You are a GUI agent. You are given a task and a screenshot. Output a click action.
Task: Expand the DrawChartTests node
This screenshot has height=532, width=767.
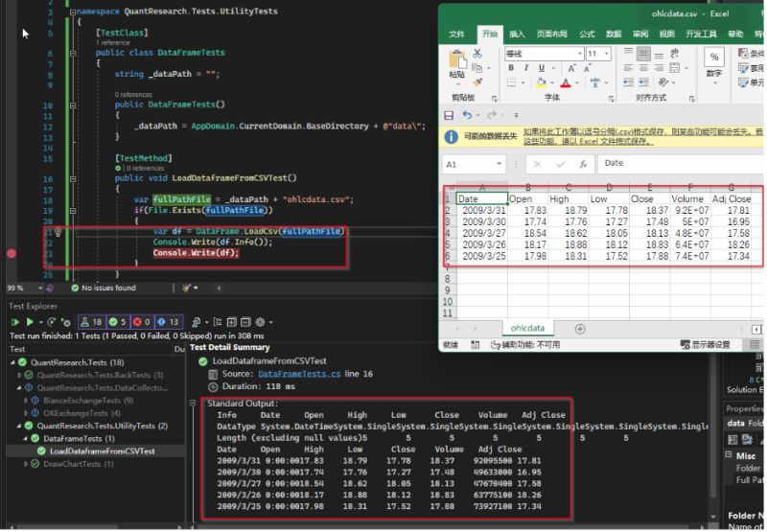click(x=26, y=464)
